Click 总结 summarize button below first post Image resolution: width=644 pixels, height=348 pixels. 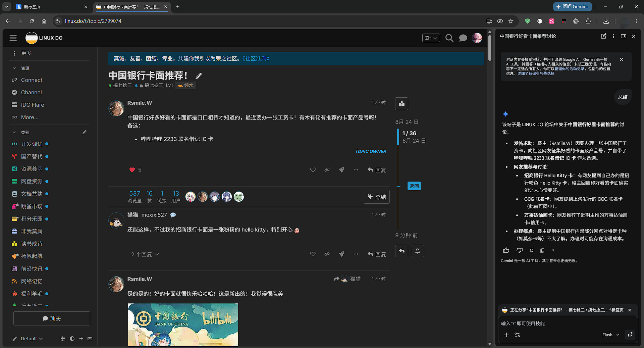377,197
